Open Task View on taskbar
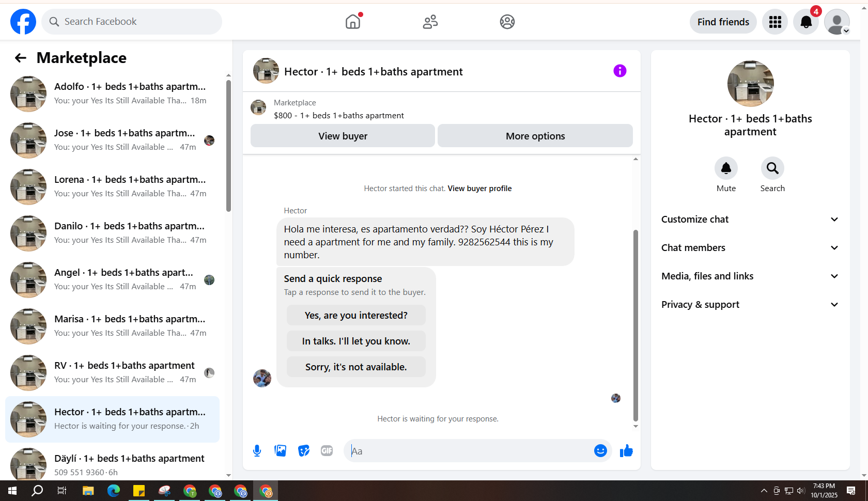The width and height of the screenshot is (868, 501). (62, 491)
